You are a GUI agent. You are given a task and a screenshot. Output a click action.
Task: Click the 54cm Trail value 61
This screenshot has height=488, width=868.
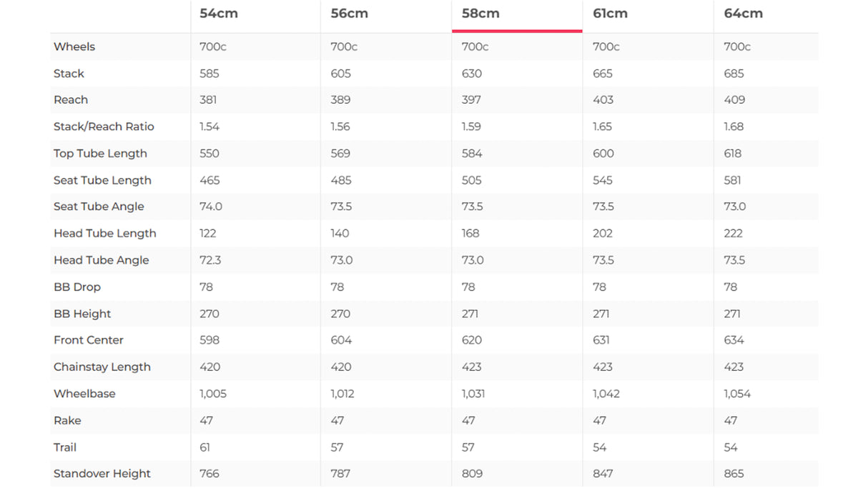tap(205, 447)
